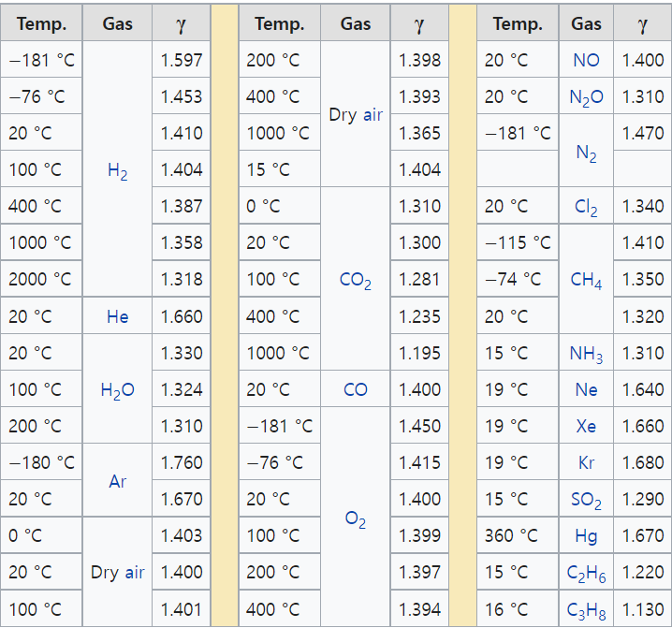Open the Hg mercury link
672x628 pixels.
pos(586,536)
